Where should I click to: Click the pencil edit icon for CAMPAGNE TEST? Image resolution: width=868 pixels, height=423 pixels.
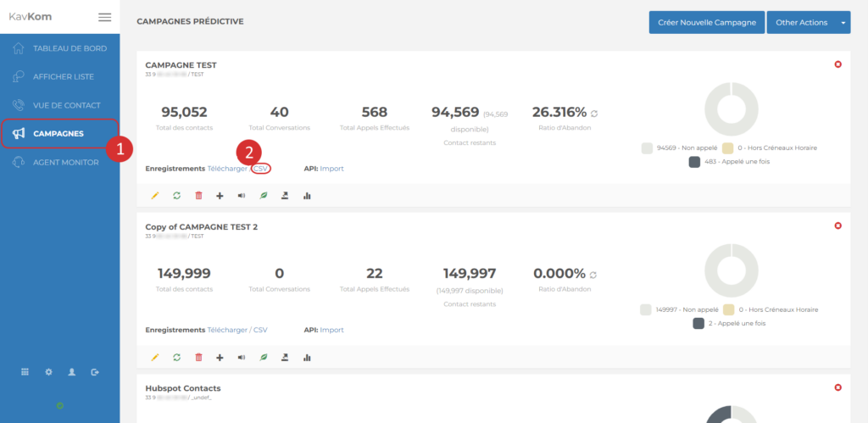(155, 196)
